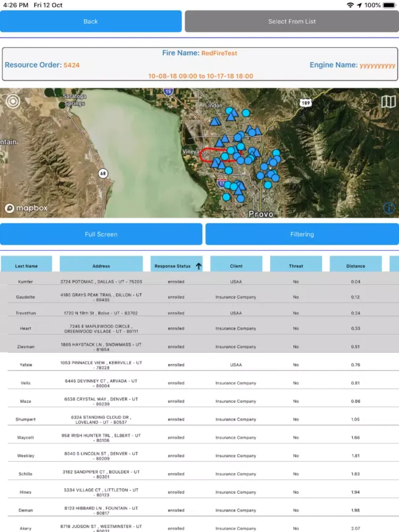Click address 958 IRISH HUNTER TRL

101,438
